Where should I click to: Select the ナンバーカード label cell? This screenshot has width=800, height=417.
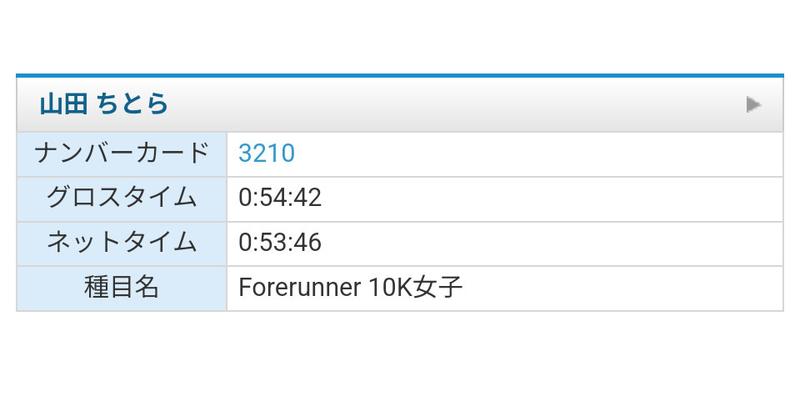click(x=122, y=154)
